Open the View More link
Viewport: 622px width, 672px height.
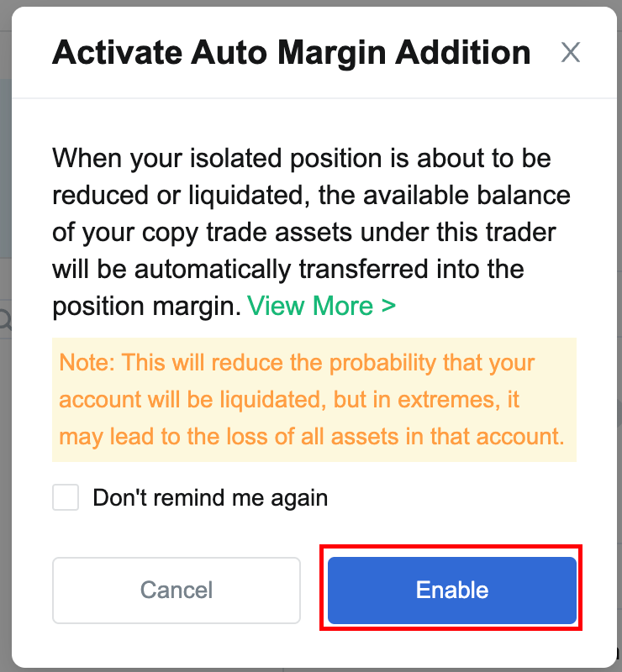(321, 306)
